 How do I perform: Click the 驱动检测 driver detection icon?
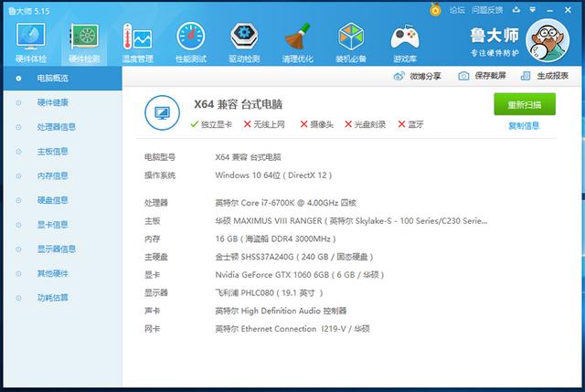[x=244, y=40]
